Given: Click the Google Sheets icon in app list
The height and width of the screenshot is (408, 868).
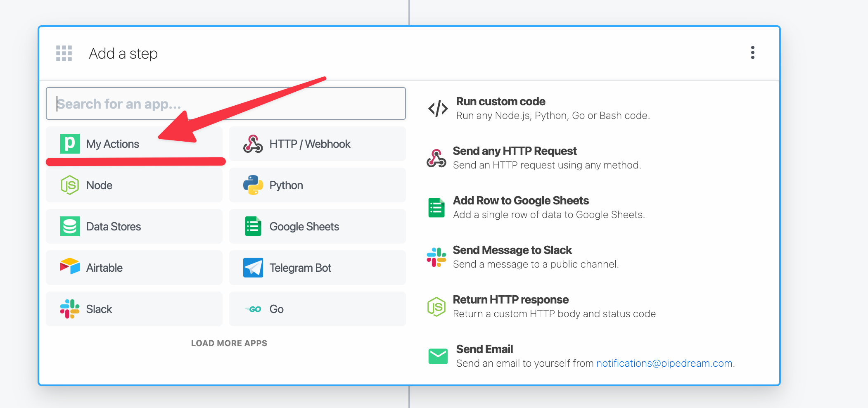Looking at the screenshot, I should 253,226.
